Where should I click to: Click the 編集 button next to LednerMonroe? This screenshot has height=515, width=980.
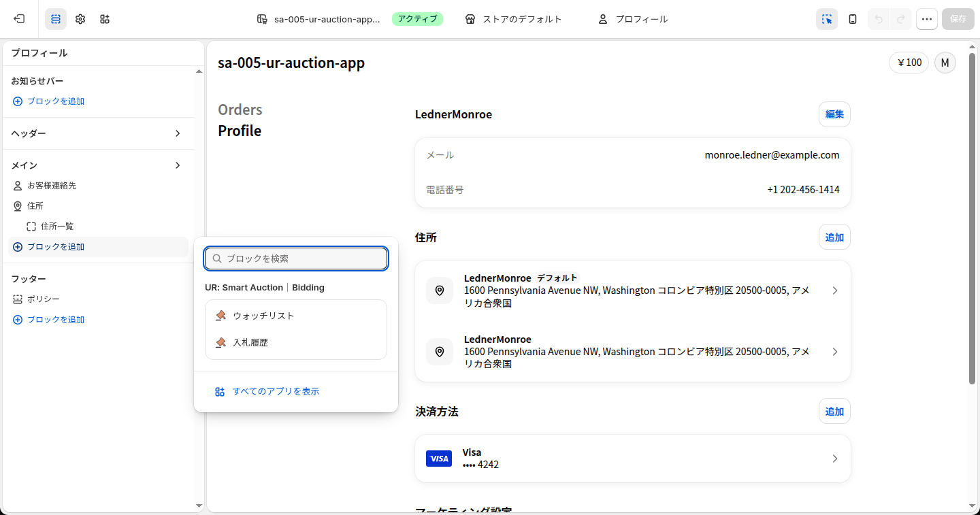pos(834,114)
